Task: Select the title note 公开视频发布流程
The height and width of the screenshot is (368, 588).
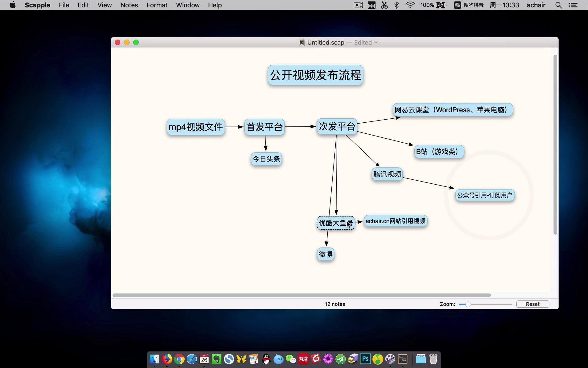Action: pyautogui.click(x=315, y=75)
